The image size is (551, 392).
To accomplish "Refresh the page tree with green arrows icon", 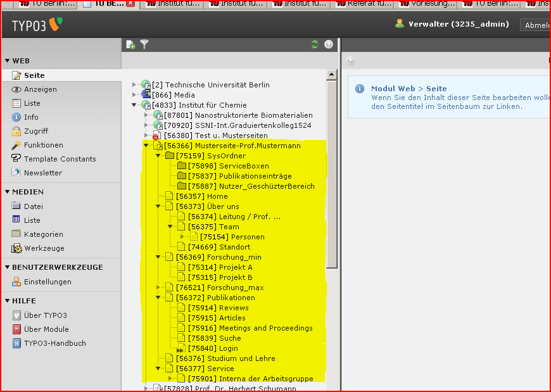I will 315,44.
